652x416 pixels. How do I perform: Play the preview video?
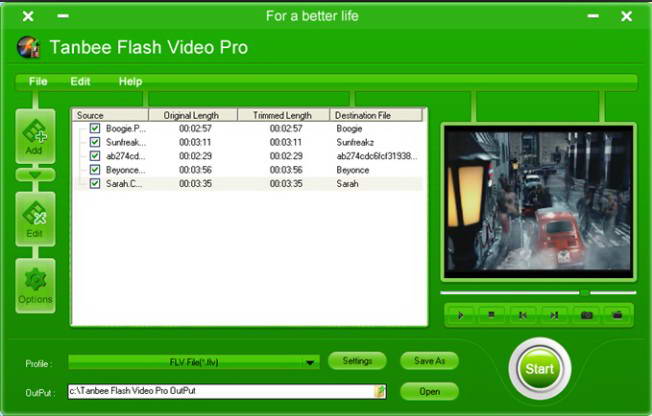460,315
